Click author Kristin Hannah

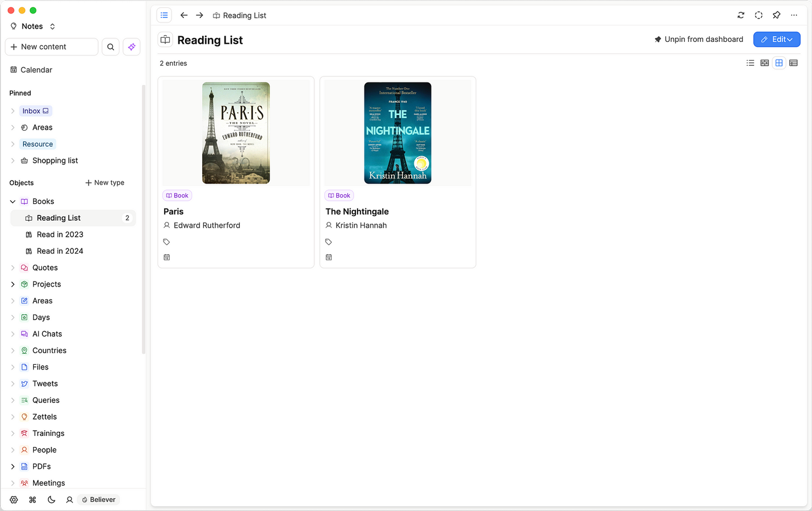361,225
